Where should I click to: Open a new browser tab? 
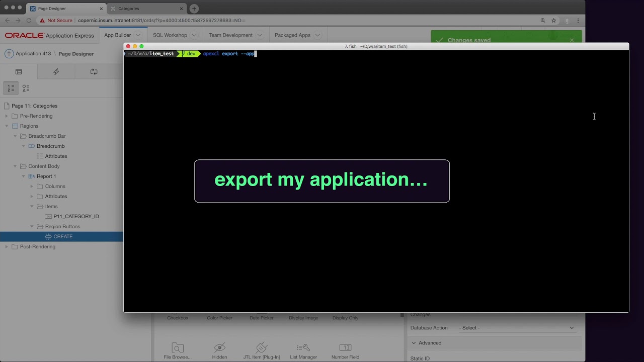[x=194, y=9]
